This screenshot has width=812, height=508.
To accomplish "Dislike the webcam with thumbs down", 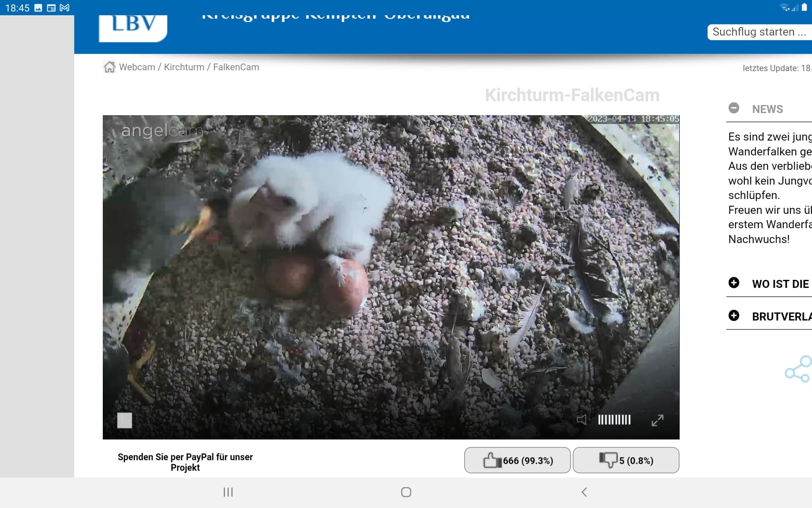I will tap(626, 460).
